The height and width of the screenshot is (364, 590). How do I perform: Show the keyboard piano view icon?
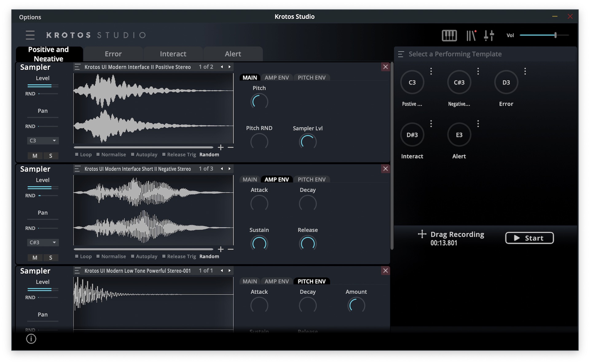(449, 35)
